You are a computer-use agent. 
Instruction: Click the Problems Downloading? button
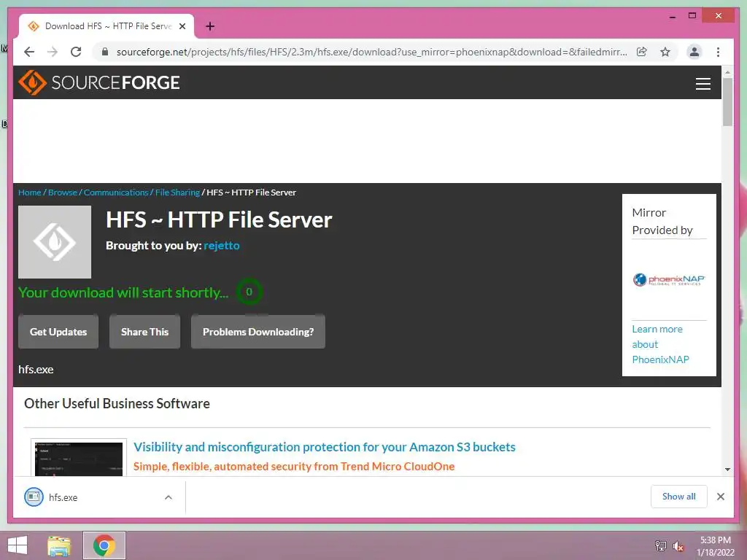(258, 332)
